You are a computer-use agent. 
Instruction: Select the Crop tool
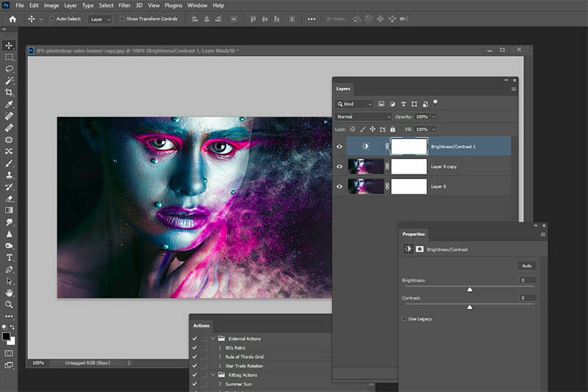click(x=10, y=92)
